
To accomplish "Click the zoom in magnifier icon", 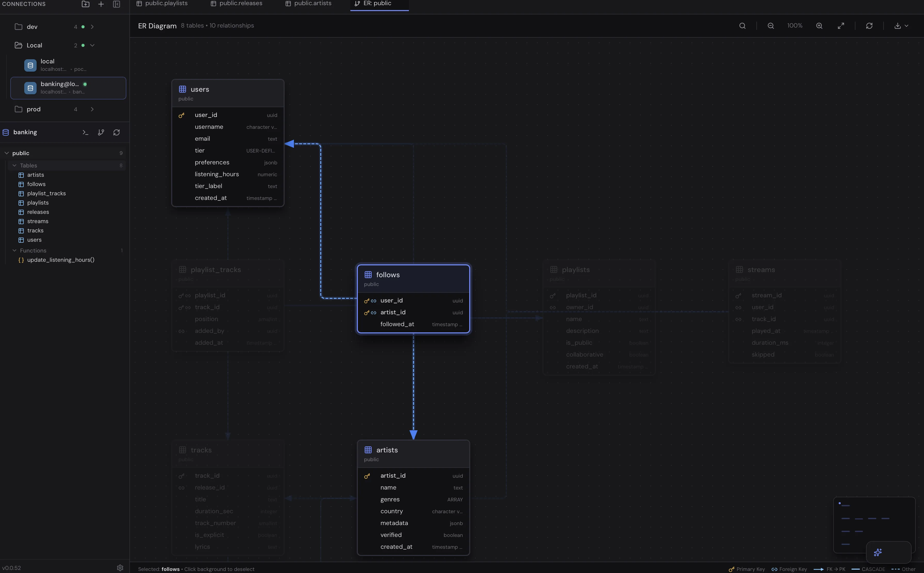I will click(819, 26).
